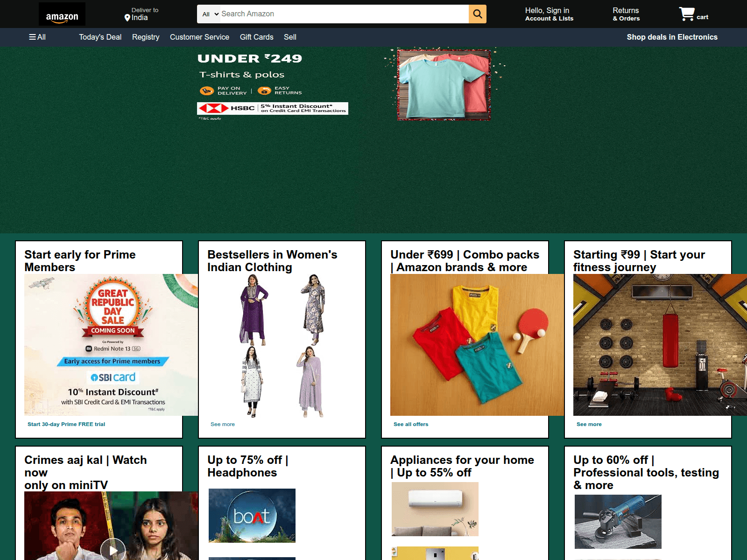Expand the All search category dropdown
Image resolution: width=747 pixels, height=560 pixels.
click(210, 14)
